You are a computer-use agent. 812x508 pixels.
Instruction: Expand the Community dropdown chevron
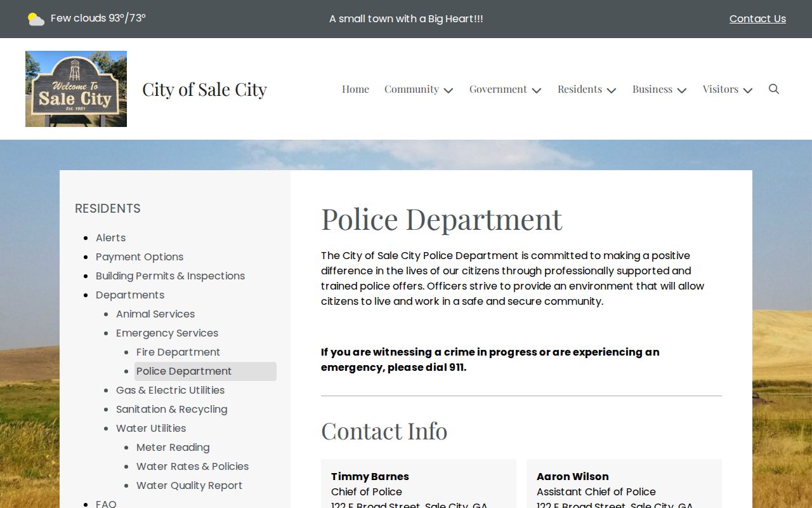point(449,90)
